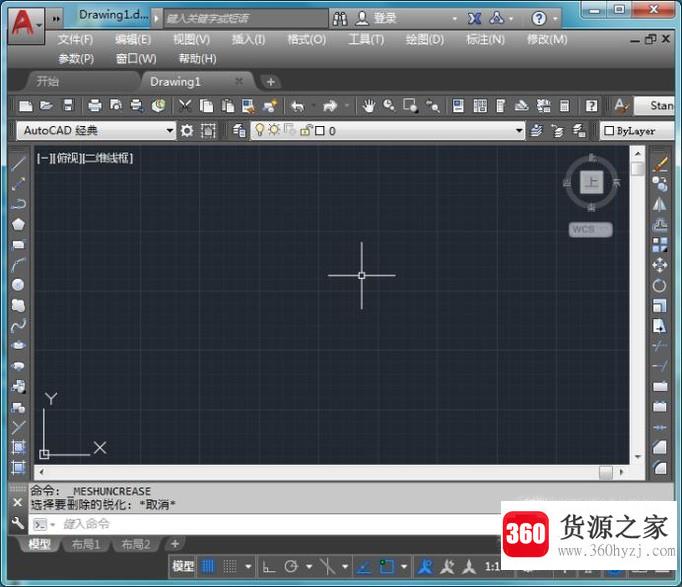682x587 pixels.
Task: Click the Plot printer icon
Action: pos(94,106)
